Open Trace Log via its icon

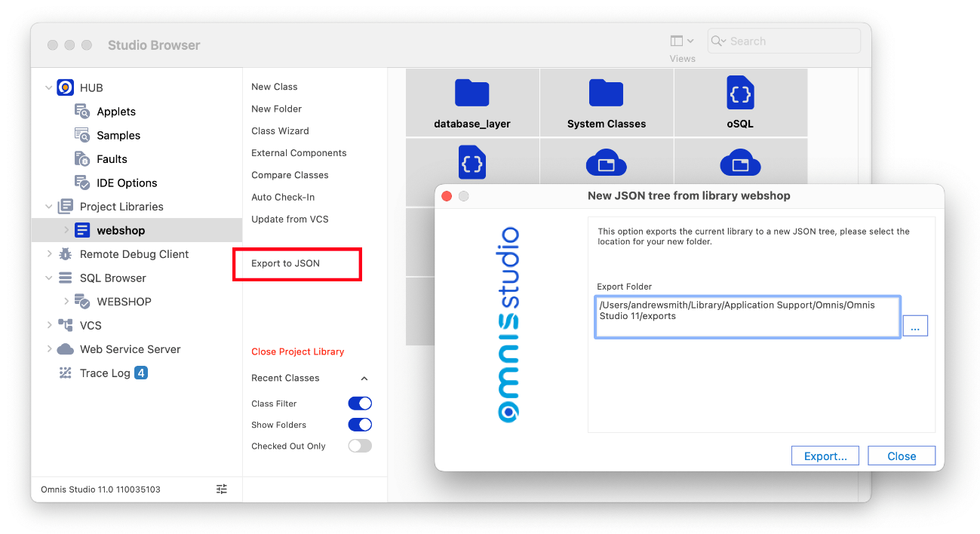point(66,373)
